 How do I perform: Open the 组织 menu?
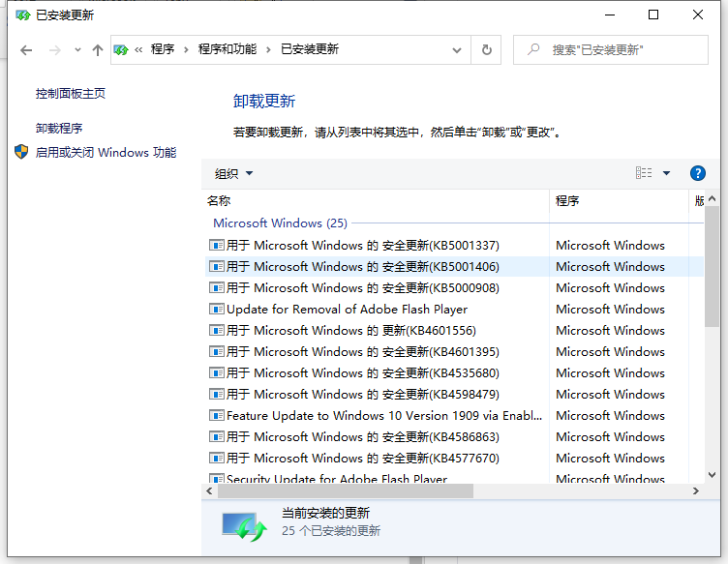(x=233, y=173)
